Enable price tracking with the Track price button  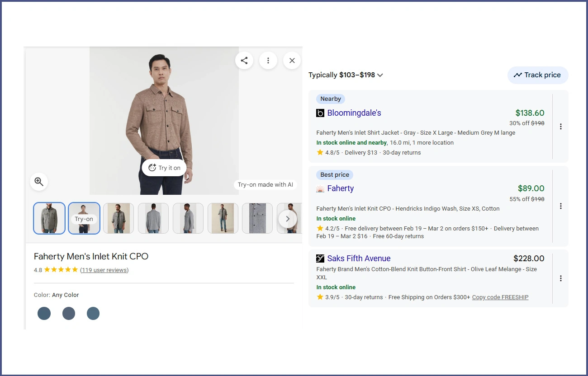pyautogui.click(x=538, y=75)
